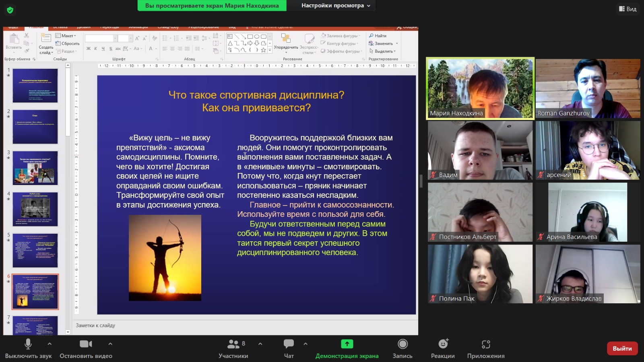Open the Chat panel
Viewport: 644px width, 362px height.
pos(289,348)
